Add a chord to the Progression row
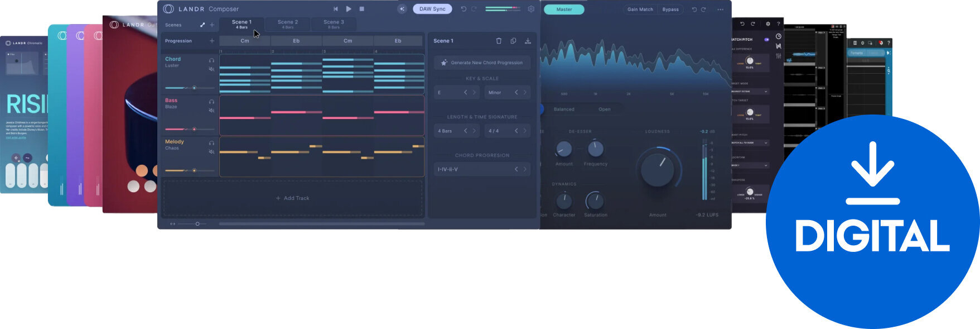The width and height of the screenshot is (980, 329). point(212,41)
